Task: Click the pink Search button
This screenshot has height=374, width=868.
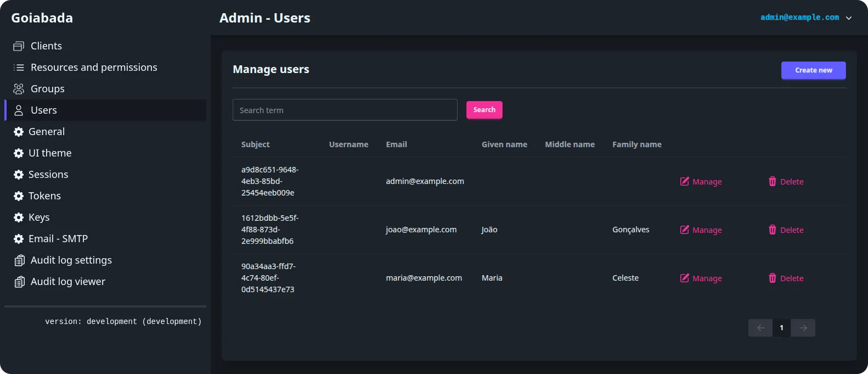Action: click(x=484, y=110)
